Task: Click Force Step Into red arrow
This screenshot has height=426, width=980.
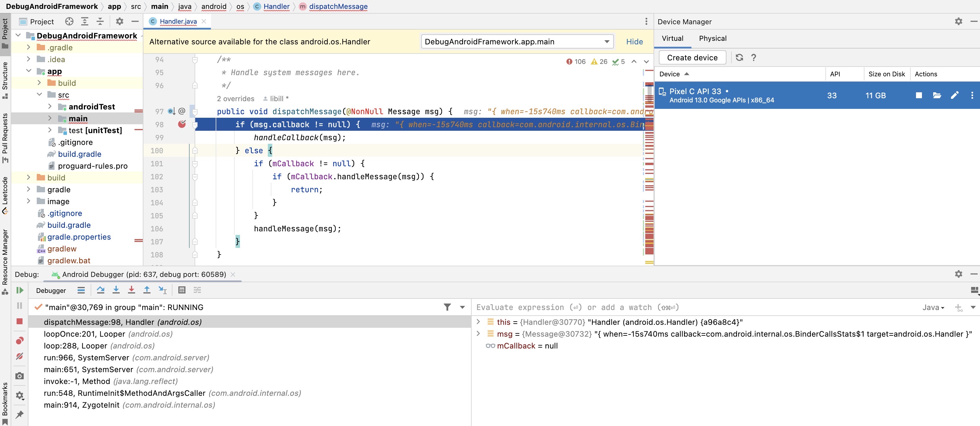Action: click(131, 290)
